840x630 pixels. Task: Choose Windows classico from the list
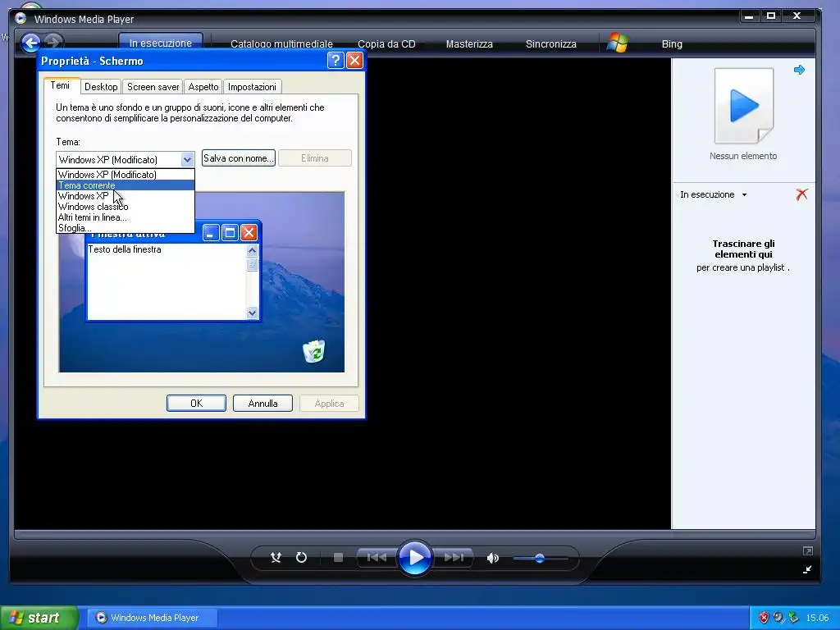[x=126, y=207]
